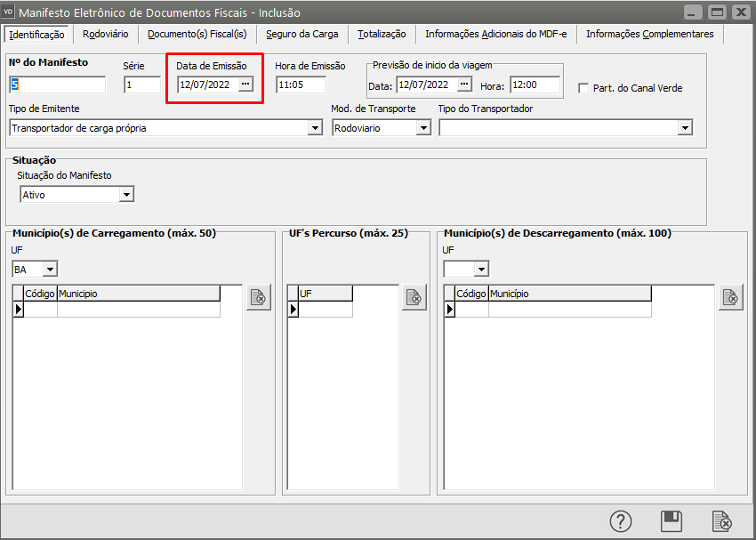Open the Data de Emissão calendar picker
The width and height of the screenshot is (756, 540).
point(245,85)
